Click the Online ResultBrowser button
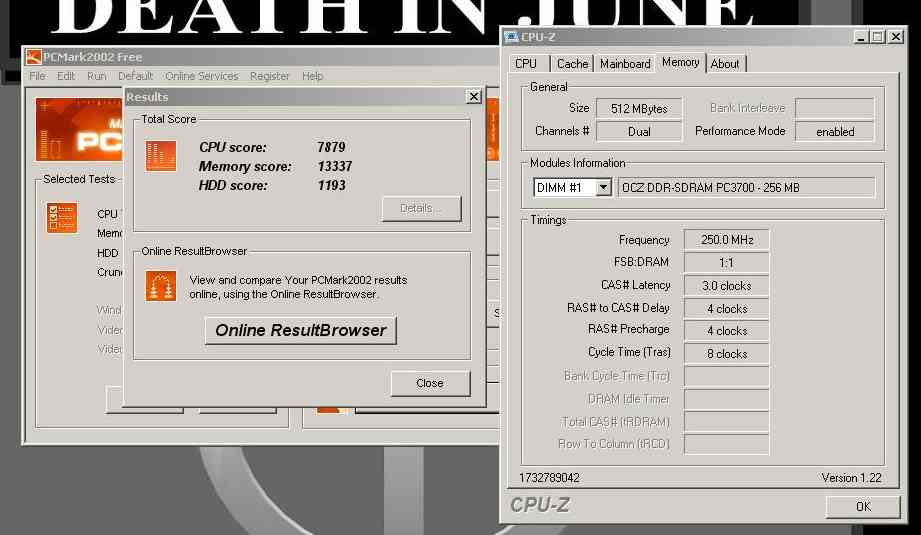921x535 pixels. pos(301,331)
